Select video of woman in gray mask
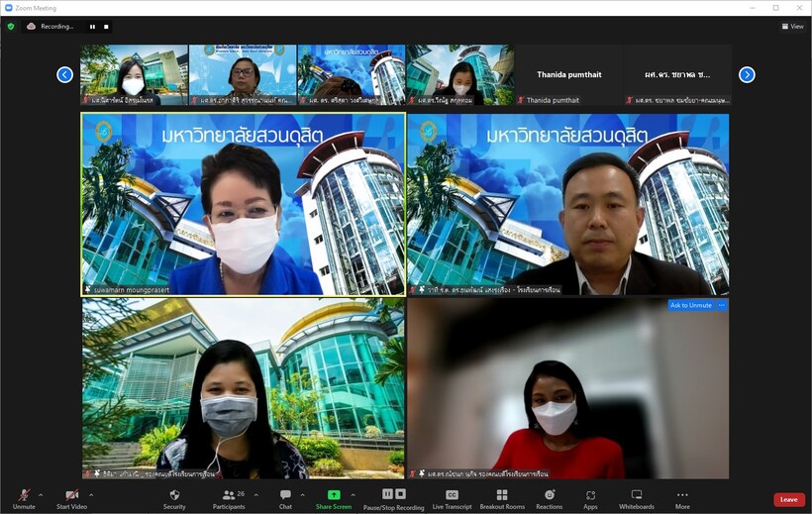Image resolution: width=812 pixels, height=514 pixels. tap(244, 388)
